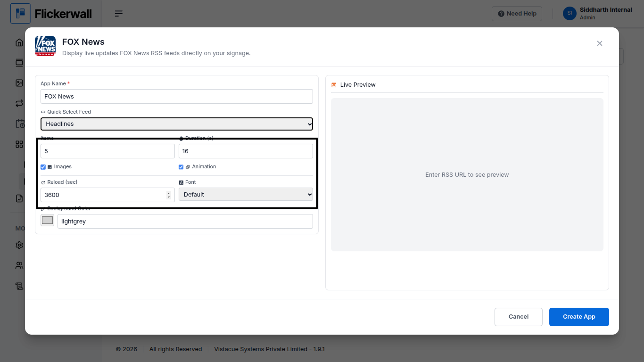This screenshot has width=644, height=362.
Task: Toggle the Animation checkbox
Action: pyautogui.click(x=181, y=167)
